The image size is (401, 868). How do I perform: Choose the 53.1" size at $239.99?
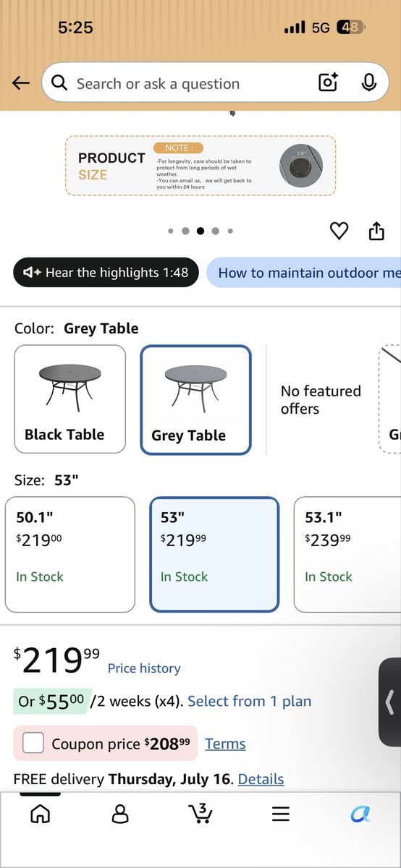pyautogui.click(x=347, y=555)
